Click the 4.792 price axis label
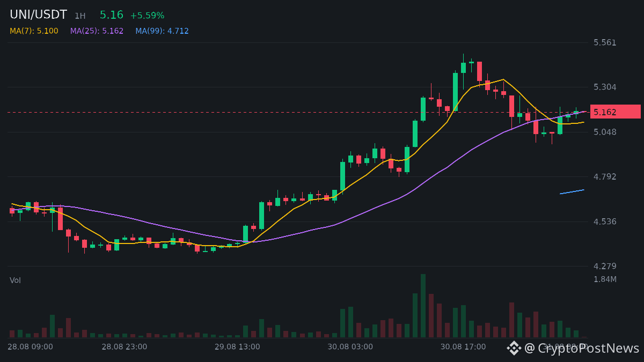 (605, 176)
